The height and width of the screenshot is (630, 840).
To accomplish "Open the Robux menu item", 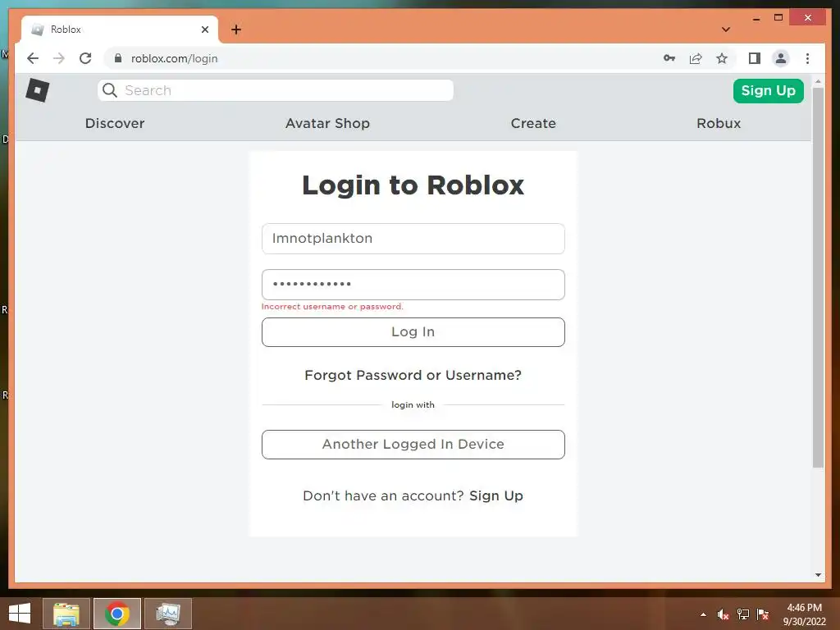I will tap(719, 123).
